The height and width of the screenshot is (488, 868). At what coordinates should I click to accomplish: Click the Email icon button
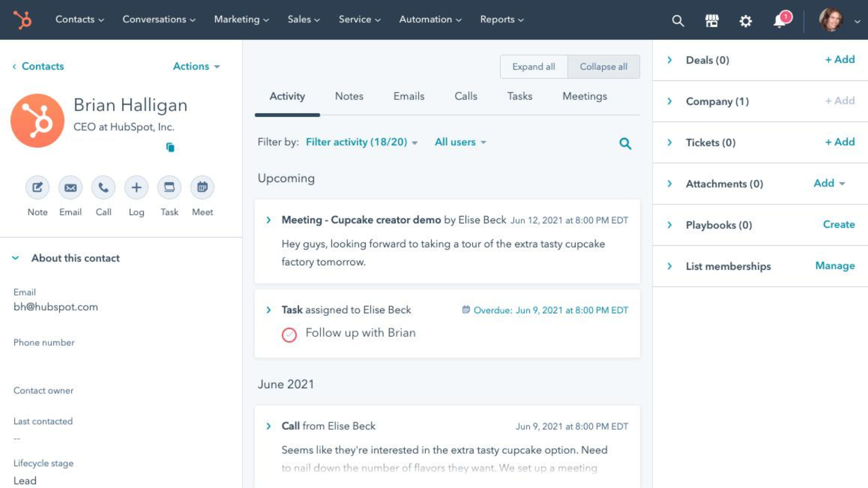click(x=71, y=187)
